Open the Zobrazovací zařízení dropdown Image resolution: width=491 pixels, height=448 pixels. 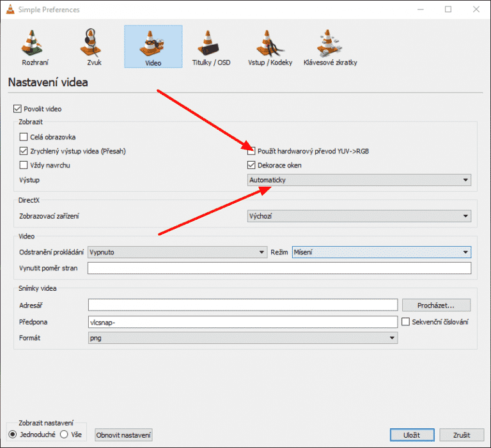pos(359,216)
